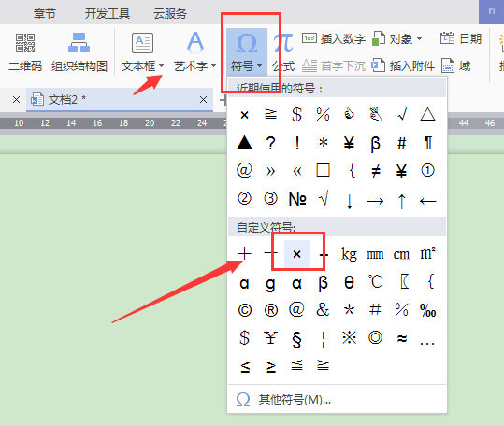Close the 文档2 document tab
This screenshot has width=504, height=426.
point(203,100)
